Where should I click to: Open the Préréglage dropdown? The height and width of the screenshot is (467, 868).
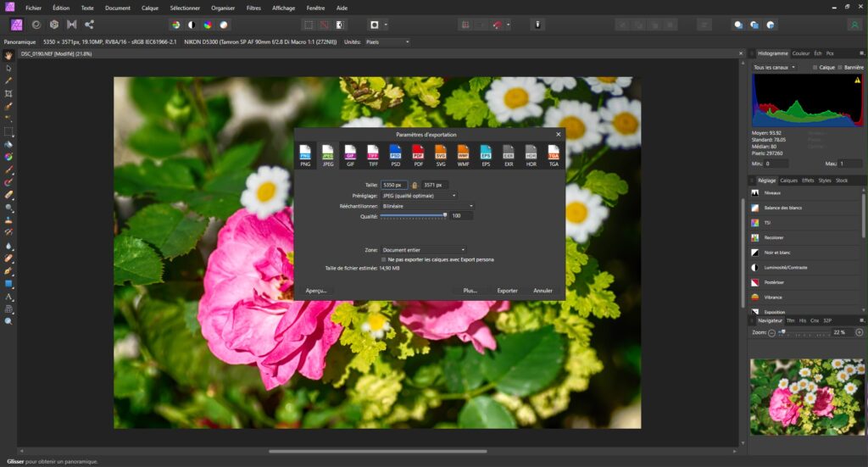pyautogui.click(x=419, y=196)
